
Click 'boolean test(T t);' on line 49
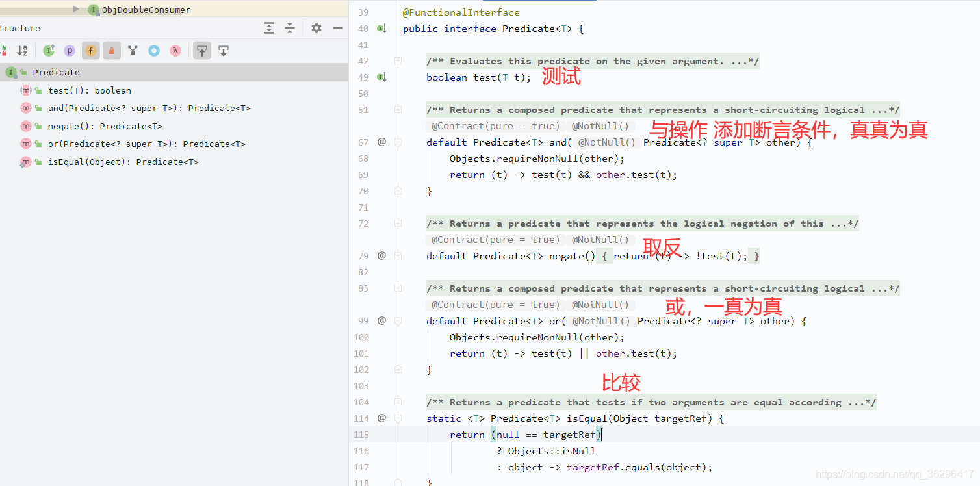pyautogui.click(x=479, y=77)
